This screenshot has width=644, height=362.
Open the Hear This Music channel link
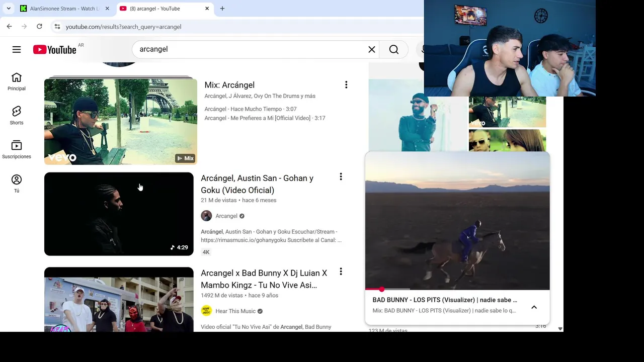point(235,311)
